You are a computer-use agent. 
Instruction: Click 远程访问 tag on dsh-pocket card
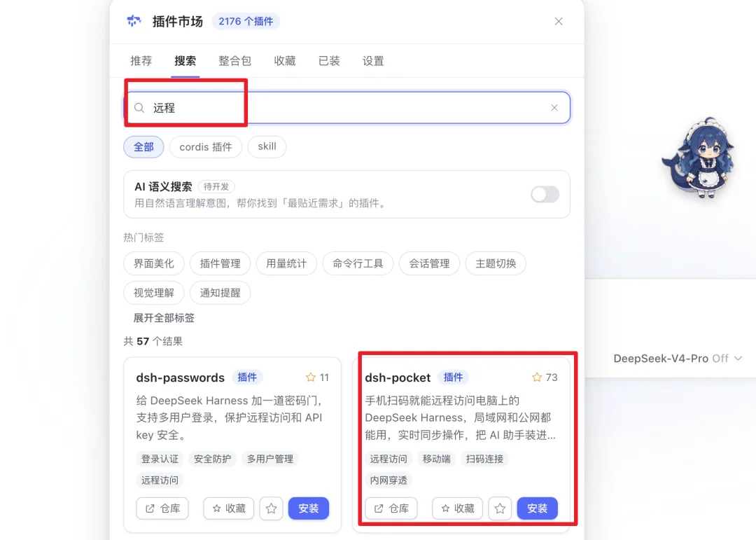388,459
